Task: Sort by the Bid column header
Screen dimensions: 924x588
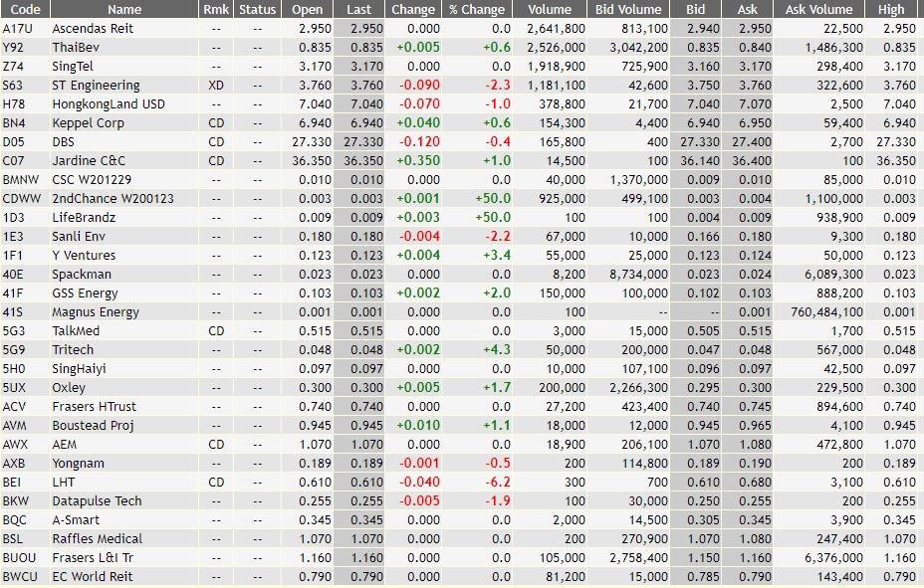Action: tap(695, 9)
